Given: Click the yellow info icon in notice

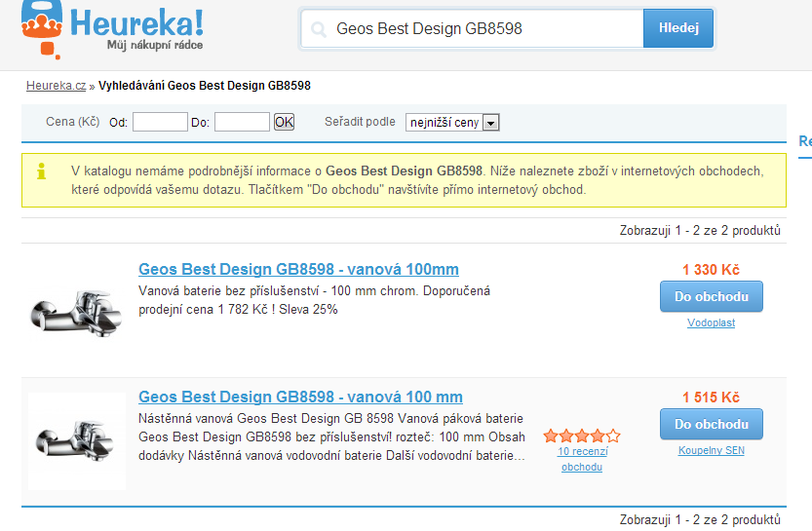Looking at the screenshot, I should (41, 171).
